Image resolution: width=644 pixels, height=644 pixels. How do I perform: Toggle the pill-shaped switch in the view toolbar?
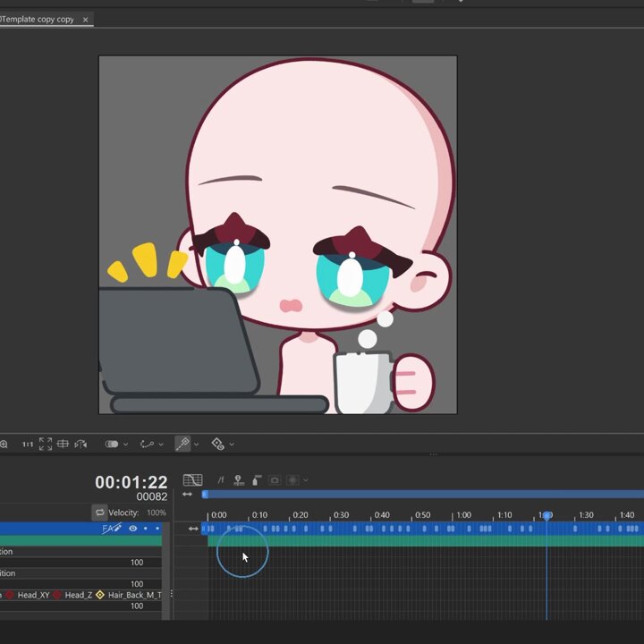(x=112, y=444)
